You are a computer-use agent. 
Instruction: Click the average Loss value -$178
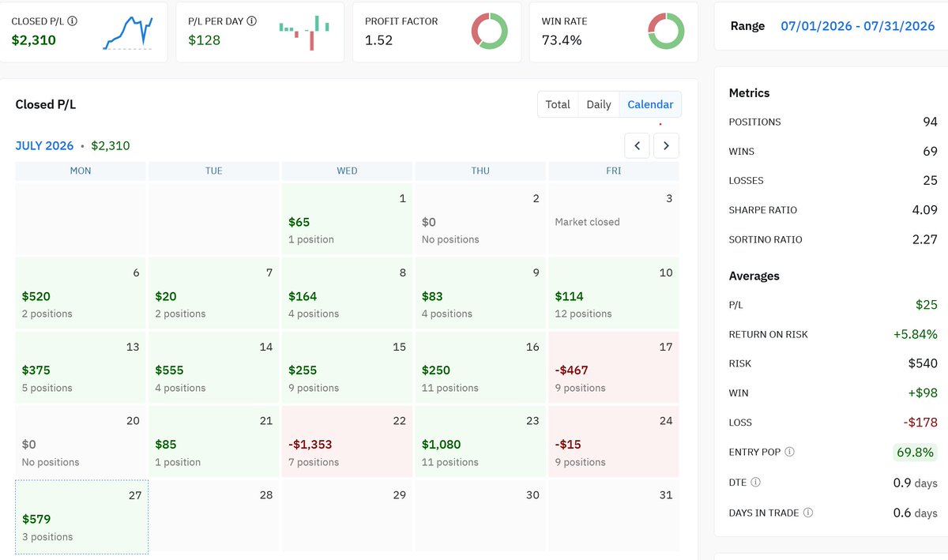920,423
